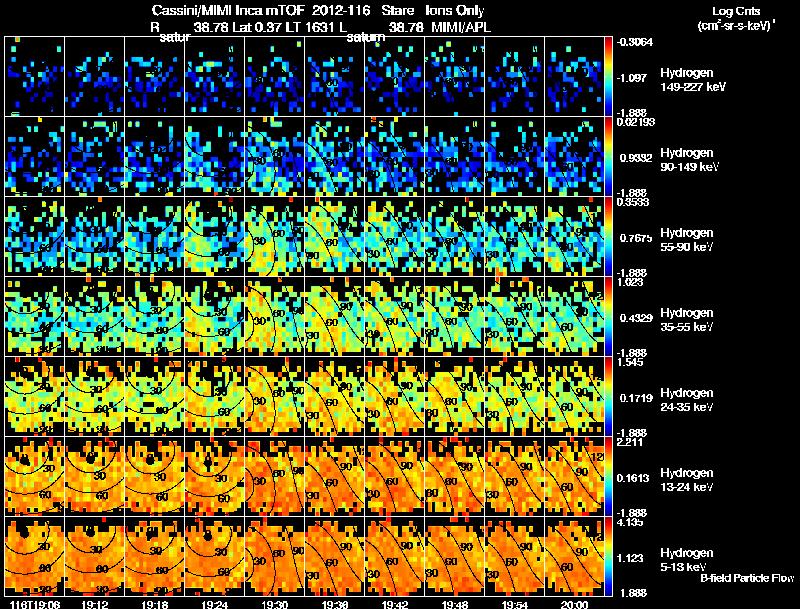Click the 5-13 keV color scale bar
Screen dimensions: 800x609
[608, 557]
